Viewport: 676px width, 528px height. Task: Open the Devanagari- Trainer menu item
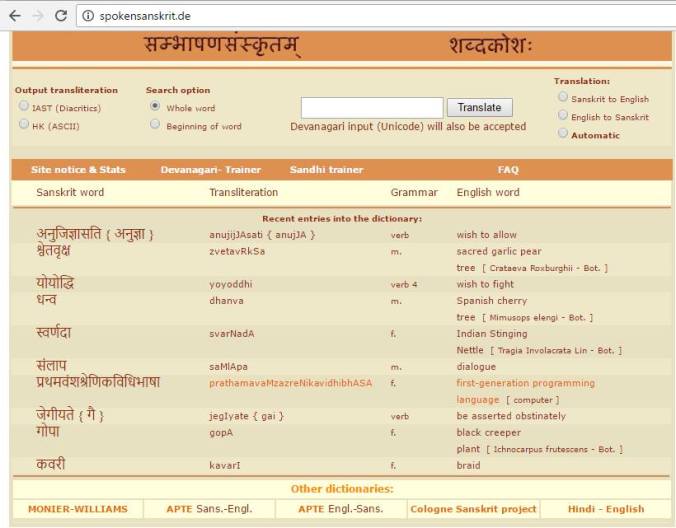click(210, 170)
